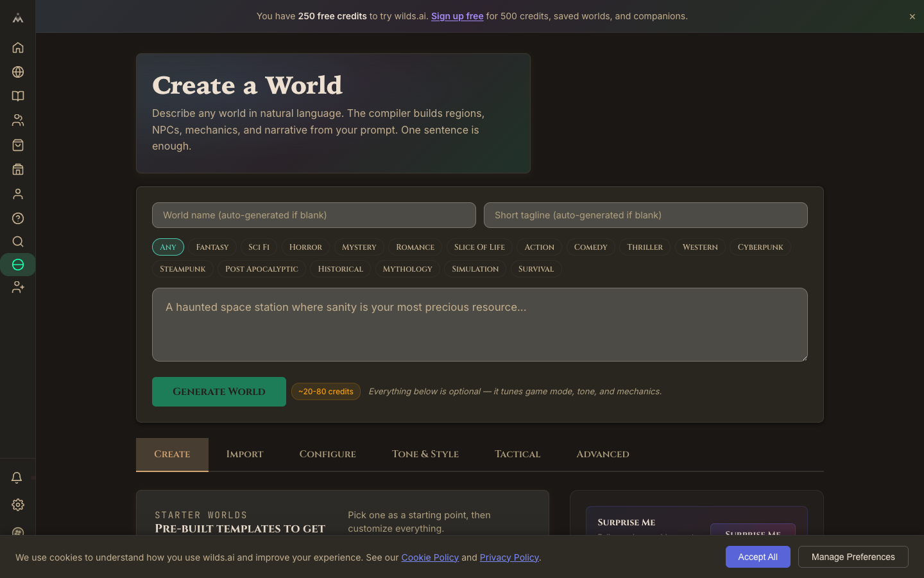Switch to the Import tab
This screenshot has height=578, width=924.
[244, 455]
